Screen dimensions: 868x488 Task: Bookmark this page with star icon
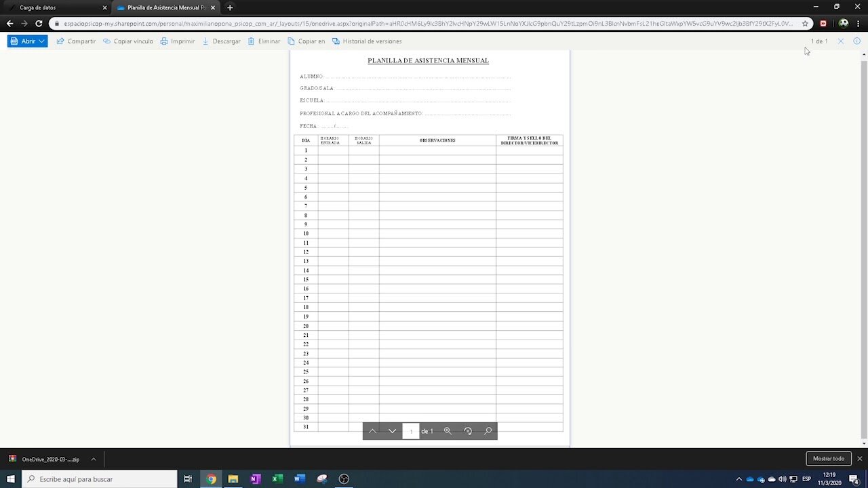805,23
